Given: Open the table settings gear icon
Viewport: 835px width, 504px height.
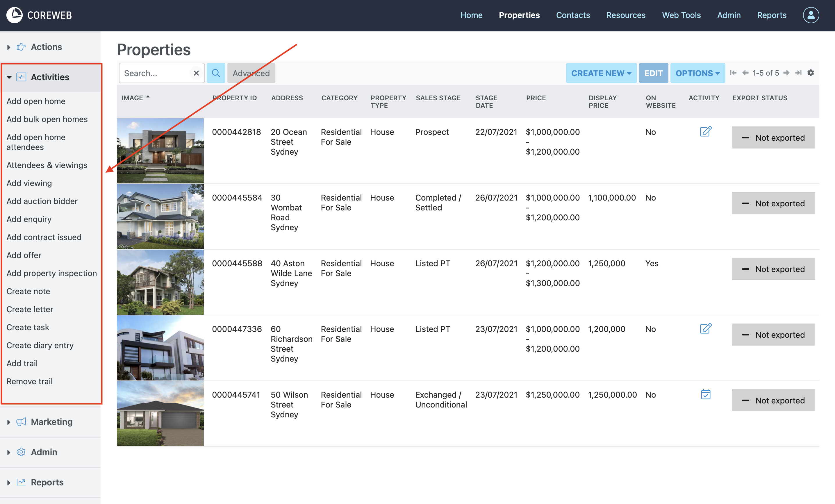Looking at the screenshot, I should coord(811,73).
